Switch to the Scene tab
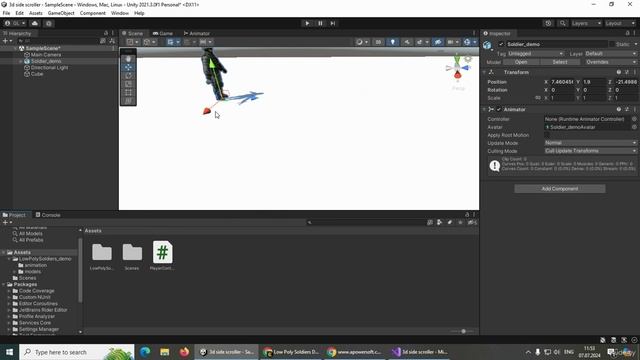 click(132, 33)
